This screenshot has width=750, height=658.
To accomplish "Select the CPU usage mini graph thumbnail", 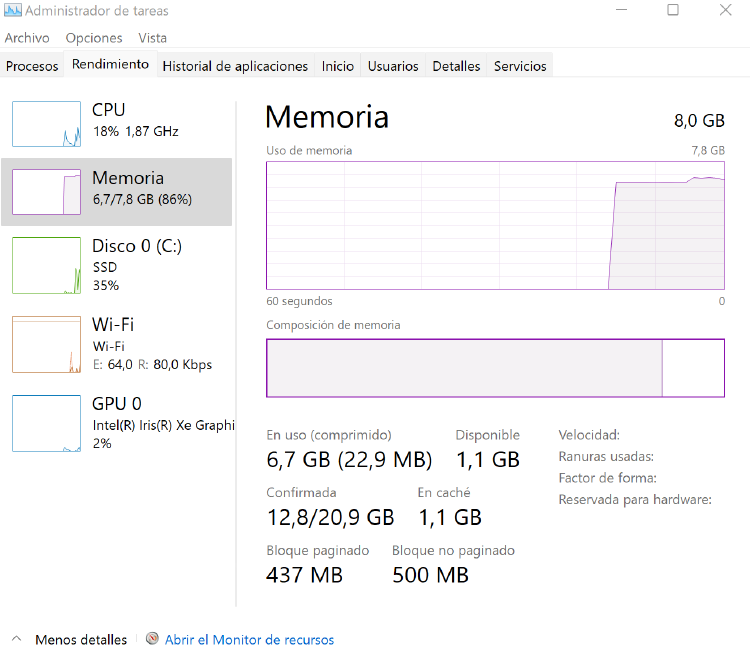I will tap(46, 124).
